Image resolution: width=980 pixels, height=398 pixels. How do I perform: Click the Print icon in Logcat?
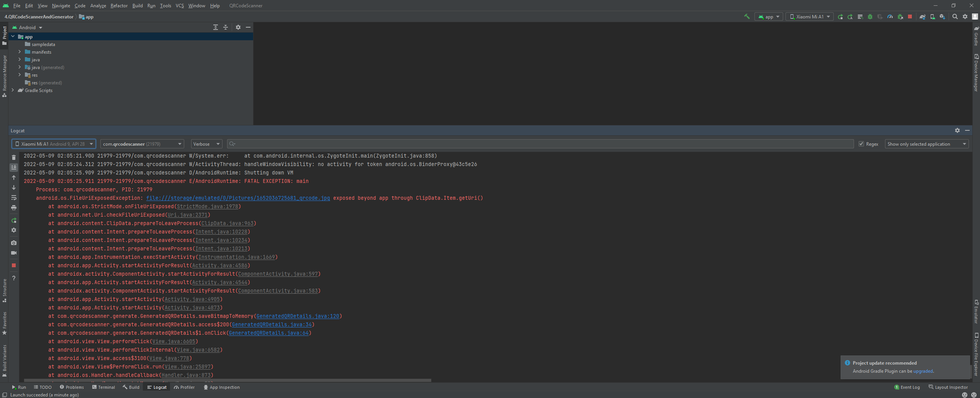tap(14, 207)
